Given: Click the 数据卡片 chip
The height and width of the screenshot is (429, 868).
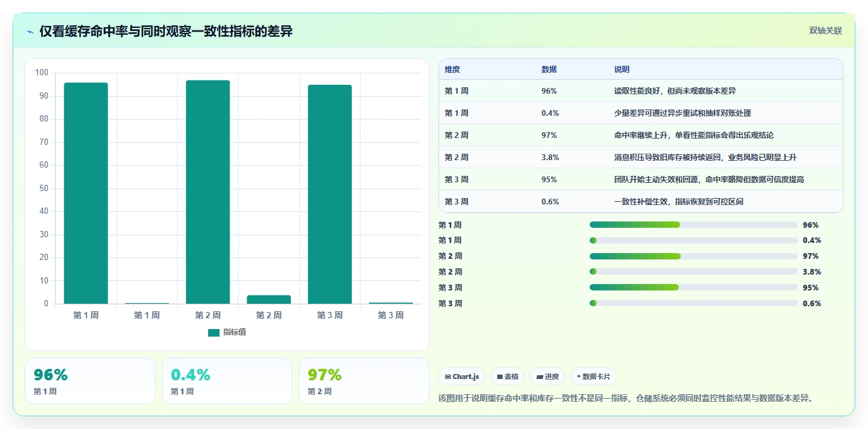Looking at the screenshot, I should [x=593, y=376].
